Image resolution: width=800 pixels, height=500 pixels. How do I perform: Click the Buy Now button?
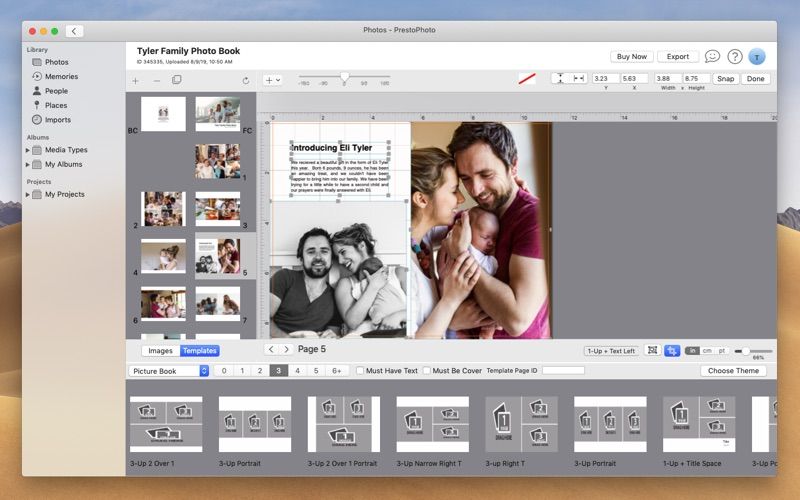(x=632, y=57)
